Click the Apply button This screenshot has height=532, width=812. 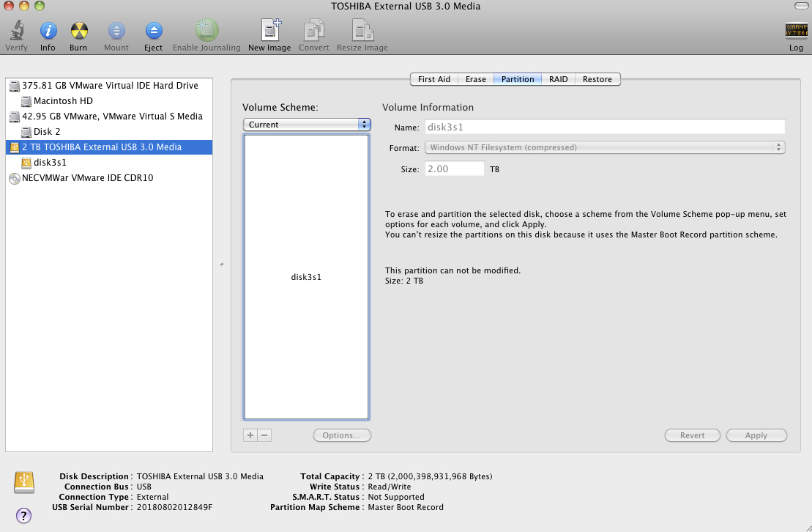point(756,435)
